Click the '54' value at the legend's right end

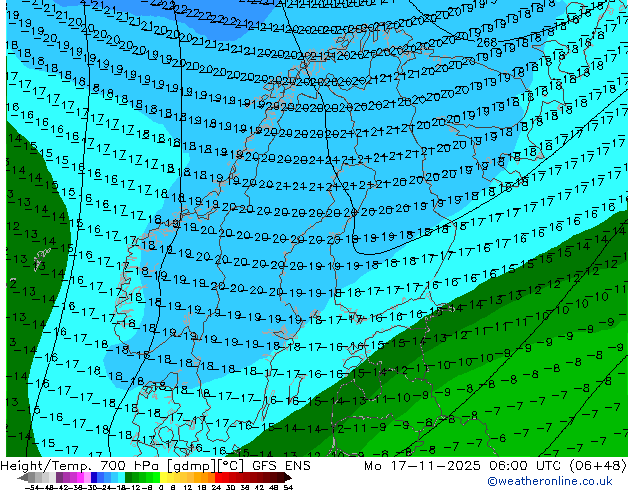[288, 488]
